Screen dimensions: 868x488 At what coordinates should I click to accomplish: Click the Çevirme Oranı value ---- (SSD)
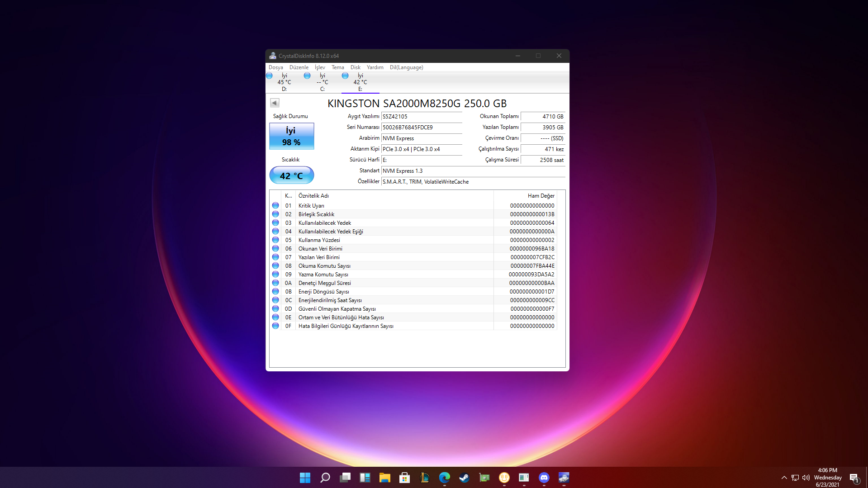(x=543, y=138)
